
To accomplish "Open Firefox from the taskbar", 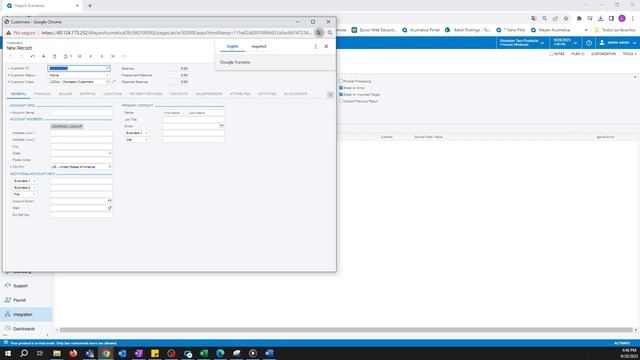I will point(73,353).
